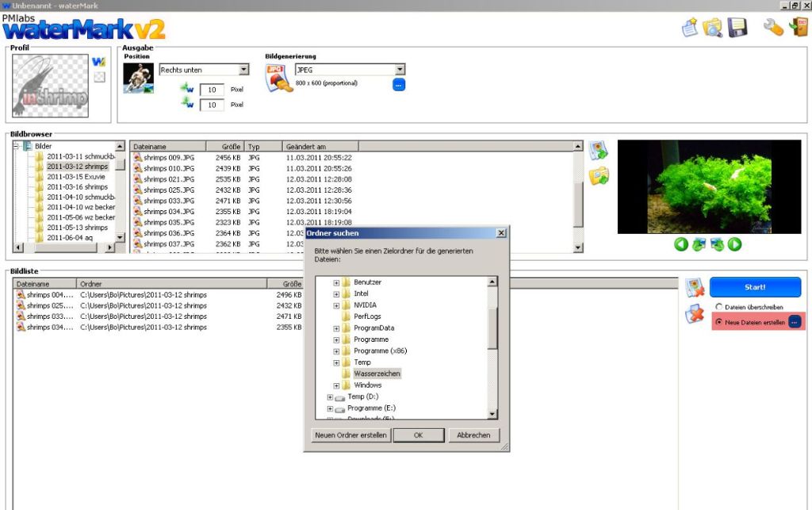Select the 'Neue Dateien erstellen' radio button
This screenshot has height=510, width=812.
click(719, 322)
